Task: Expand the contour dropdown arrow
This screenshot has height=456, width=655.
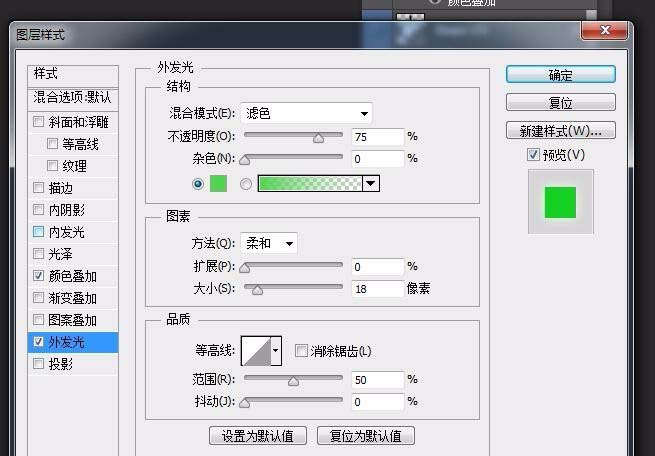Action: coord(276,350)
